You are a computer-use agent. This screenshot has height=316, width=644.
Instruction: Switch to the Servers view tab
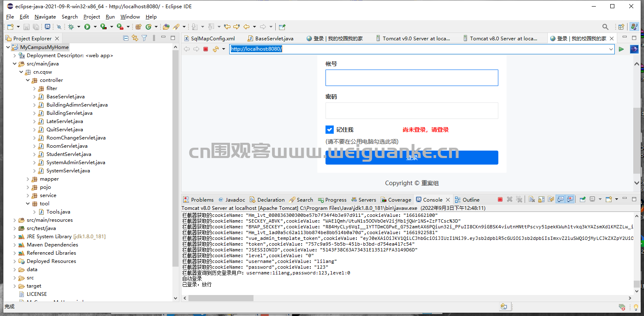click(x=363, y=200)
